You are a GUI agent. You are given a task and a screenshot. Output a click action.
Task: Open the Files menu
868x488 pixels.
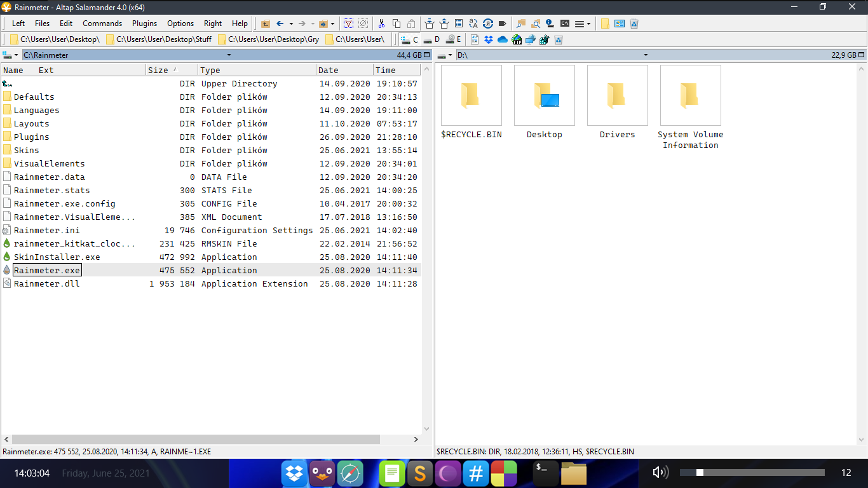coord(43,24)
